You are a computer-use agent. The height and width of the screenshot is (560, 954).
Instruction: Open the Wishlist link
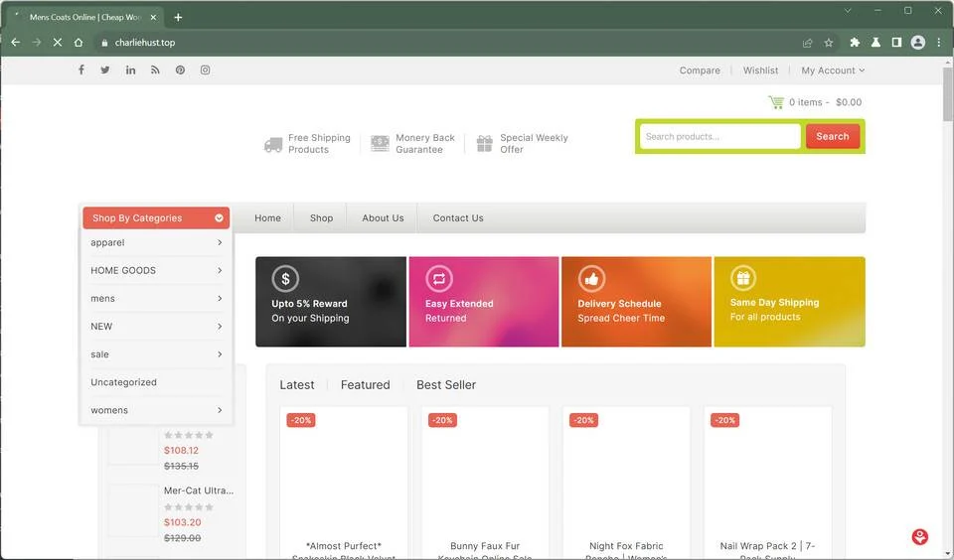(x=760, y=70)
